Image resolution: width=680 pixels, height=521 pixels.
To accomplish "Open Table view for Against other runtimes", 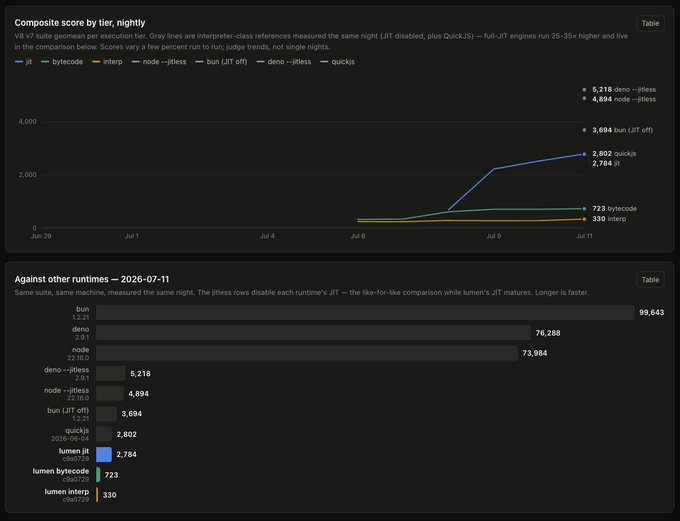I will pyautogui.click(x=650, y=280).
